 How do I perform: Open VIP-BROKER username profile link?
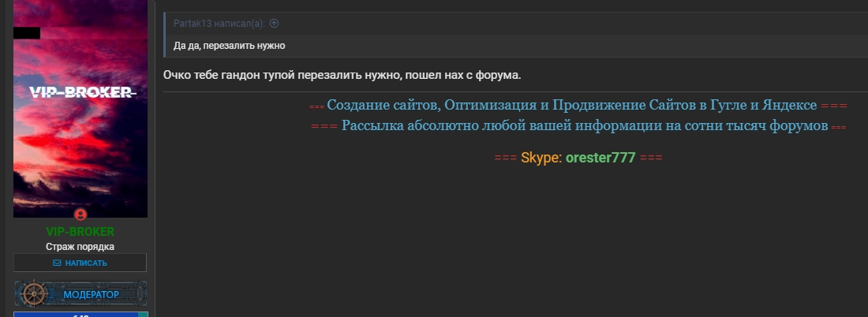tap(80, 232)
